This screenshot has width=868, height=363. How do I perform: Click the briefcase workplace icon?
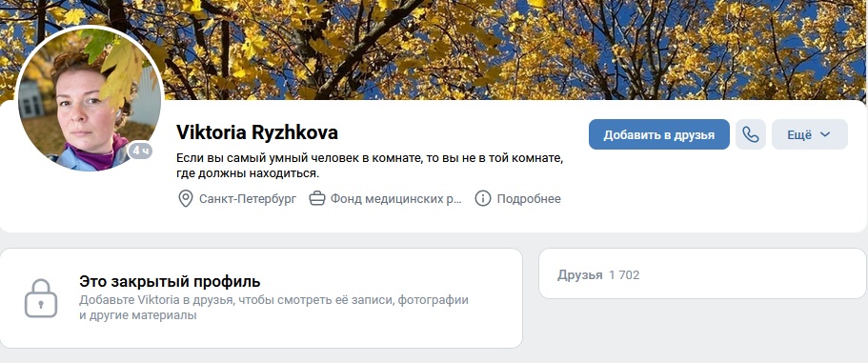pyautogui.click(x=317, y=199)
